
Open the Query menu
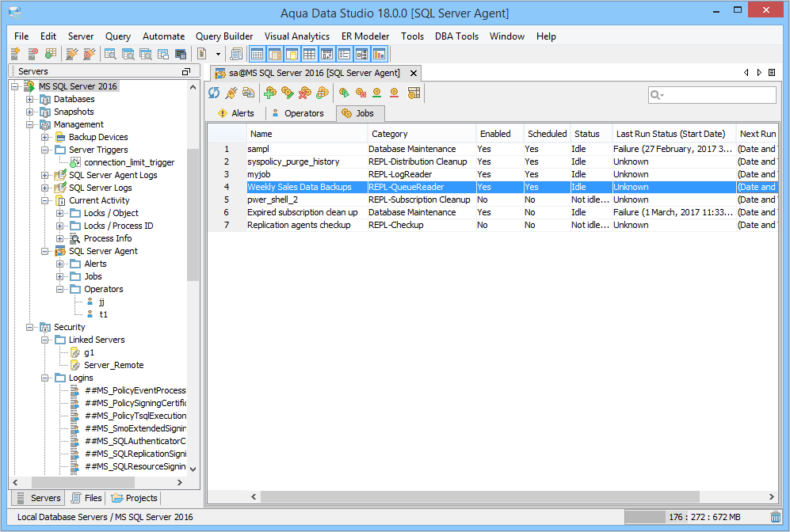(118, 36)
